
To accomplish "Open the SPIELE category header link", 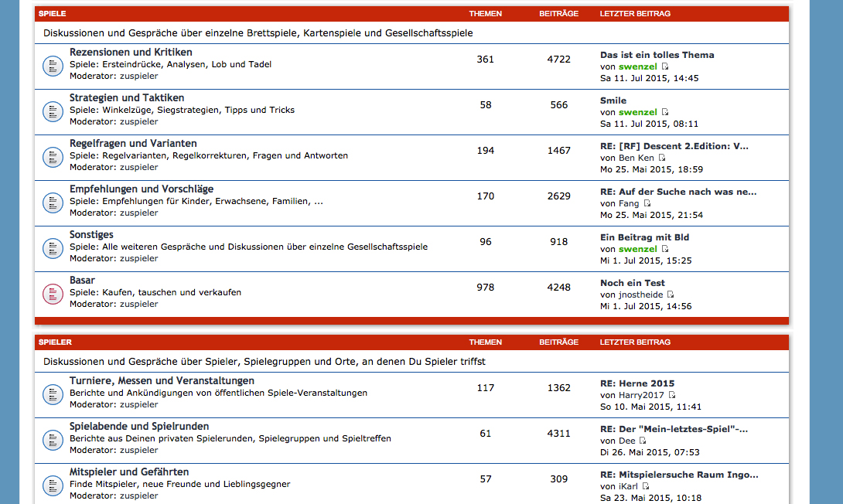I will [x=52, y=14].
